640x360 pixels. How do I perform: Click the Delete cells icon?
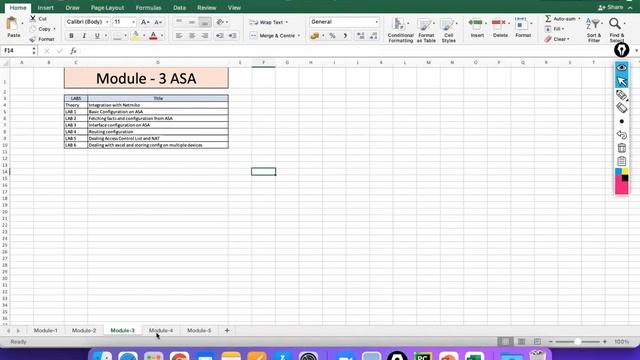click(x=498, y=23)
